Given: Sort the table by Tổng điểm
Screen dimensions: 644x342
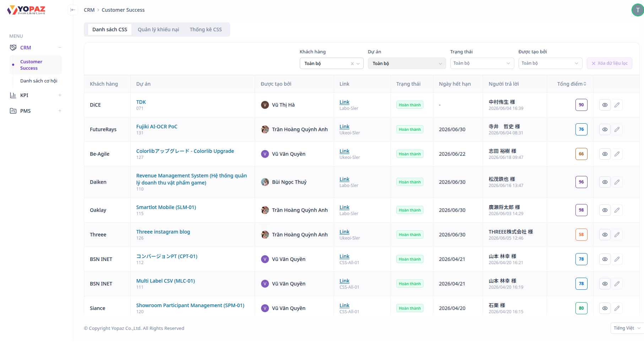Looking at the screenshot, I should [572, 84].
